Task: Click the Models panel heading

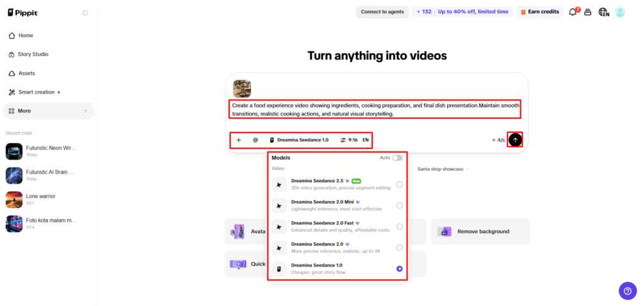Action: click(281, 158)
